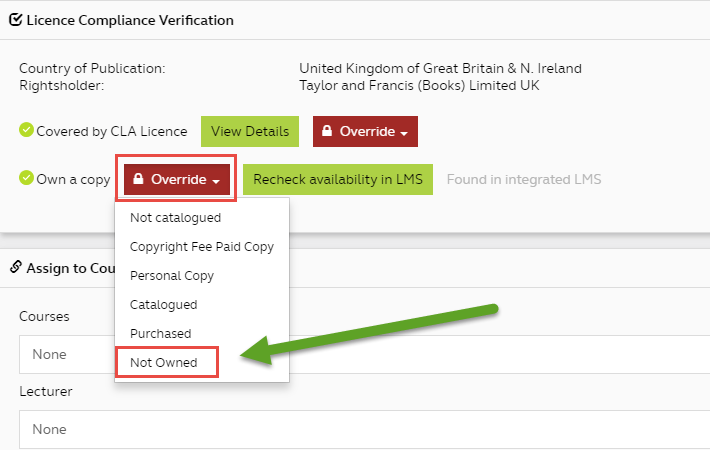Click the link icon beside Assign to Course
The height and width of the screenshot is (450, 710).
(15, 267)
